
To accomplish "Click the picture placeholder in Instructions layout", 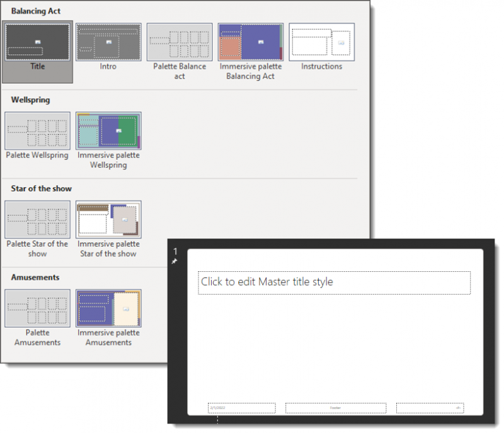I will pyautogui.click(x=342, y=42).
